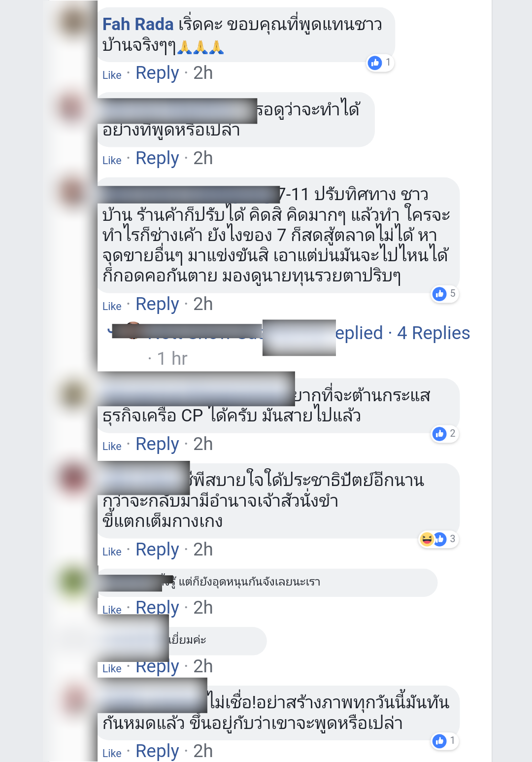Click like reaction count on Fah Rada's comment
This screenshot has height=762, width=532.
tap(380, 63)
